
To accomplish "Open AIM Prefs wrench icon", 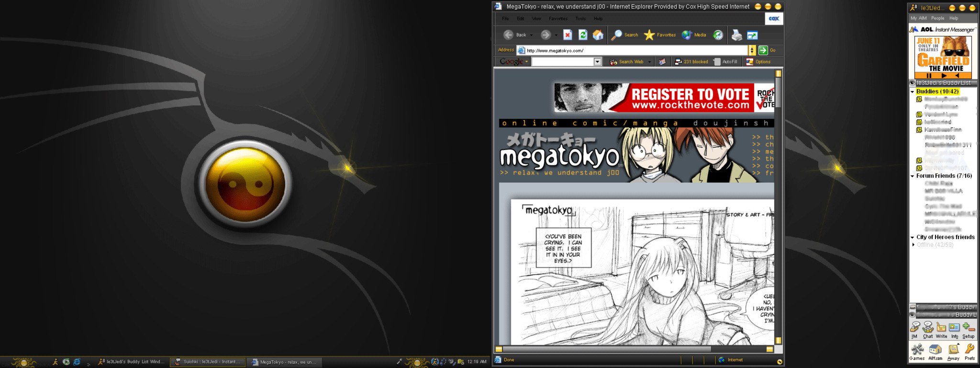I will (969, 352).
